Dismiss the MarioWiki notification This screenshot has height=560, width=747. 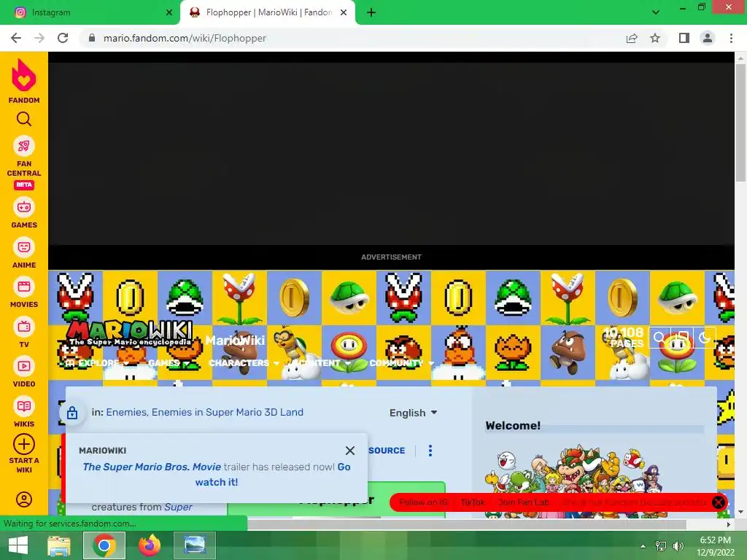coord(350,451)
